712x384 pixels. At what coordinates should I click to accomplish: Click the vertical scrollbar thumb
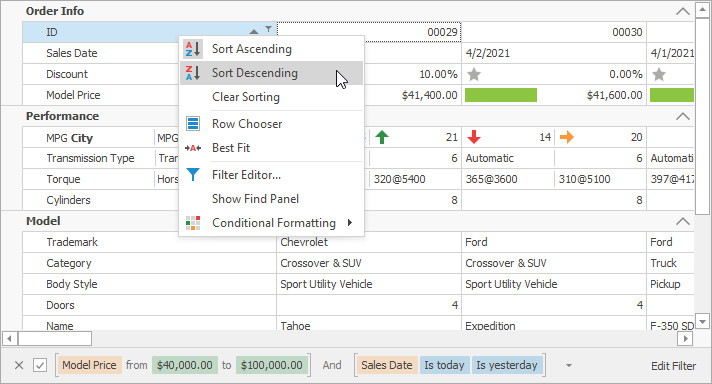(702, 116)
